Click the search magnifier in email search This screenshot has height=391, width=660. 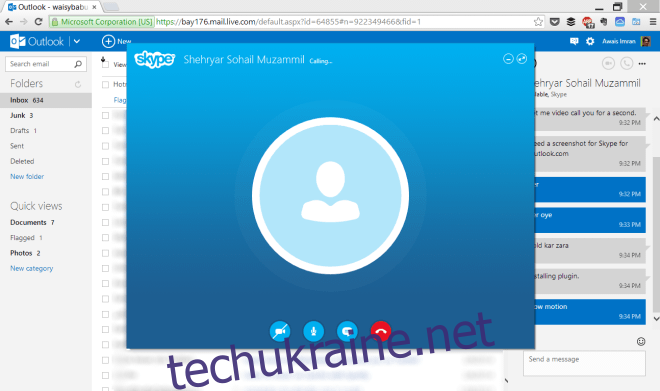coord(78,64)
